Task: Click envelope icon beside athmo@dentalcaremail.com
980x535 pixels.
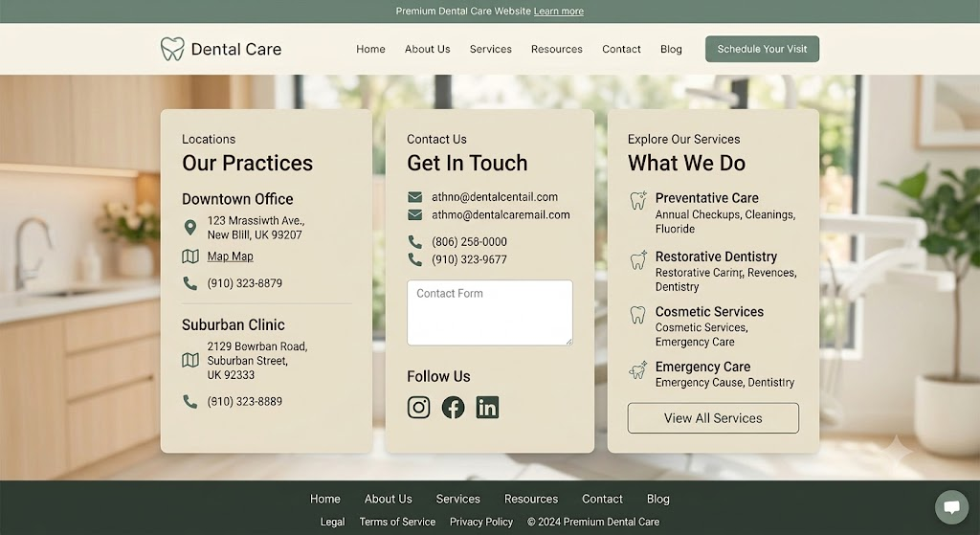Action: pyautogui.click(x=415, y=215)
